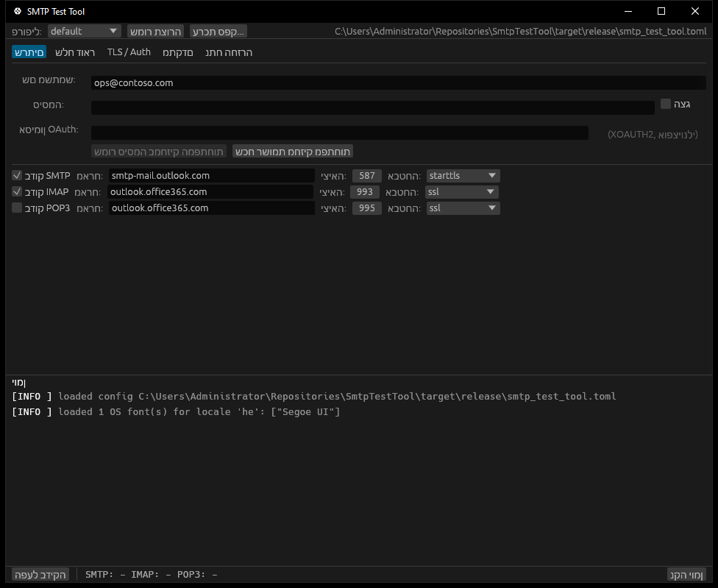Enable the POP3 check checkbox
This screenshot has width=718, height=588.
[x=17, y=208]
